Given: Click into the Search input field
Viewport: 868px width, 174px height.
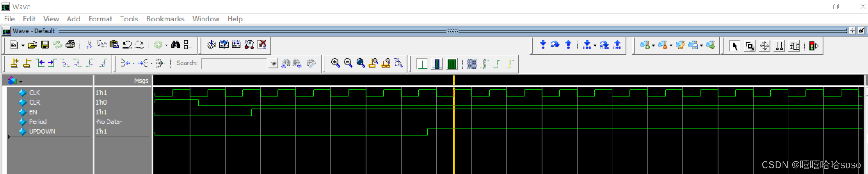Looking at the screenshot, I should [x=234, y=63].
